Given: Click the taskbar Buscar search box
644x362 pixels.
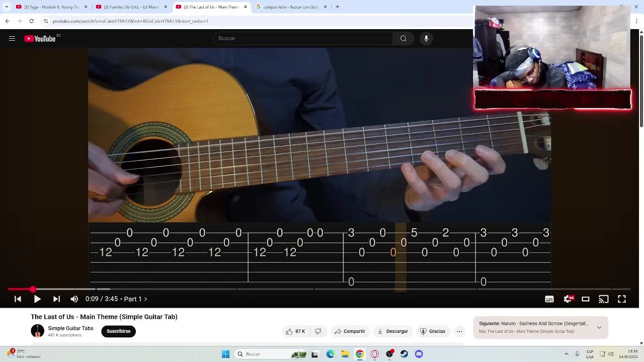Looking at the screenshot, I should [271, 354].
